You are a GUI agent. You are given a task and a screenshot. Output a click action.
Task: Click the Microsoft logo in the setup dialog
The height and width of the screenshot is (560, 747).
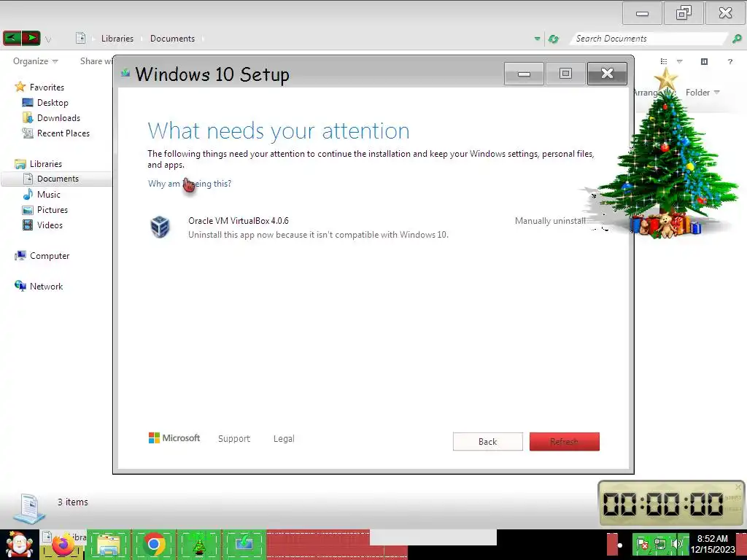[x=174, y=437]
